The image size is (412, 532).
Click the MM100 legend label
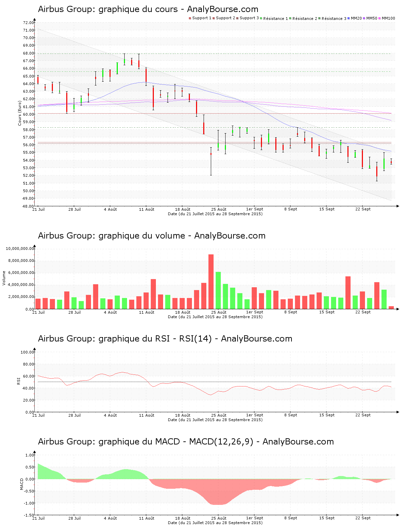(388, 18)
